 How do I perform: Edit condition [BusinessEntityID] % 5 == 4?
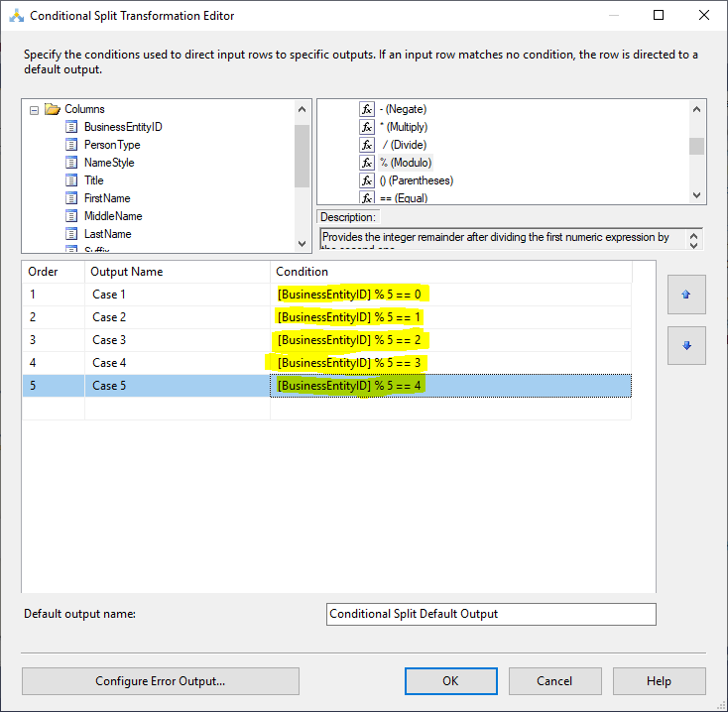(451, 385)
